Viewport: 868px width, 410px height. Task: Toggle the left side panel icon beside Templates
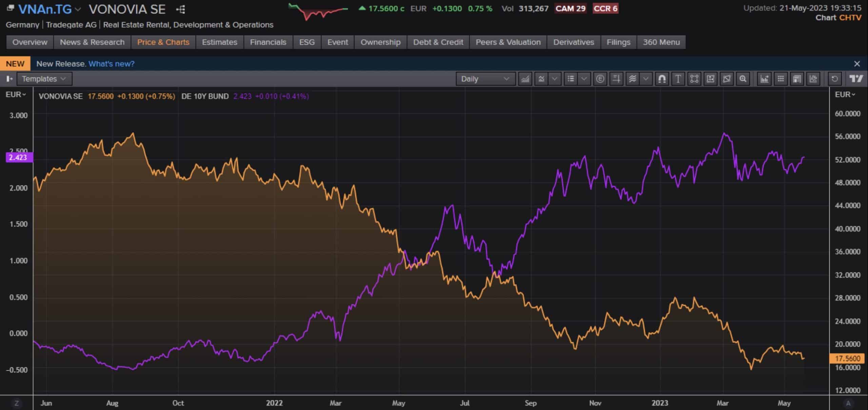coord(9,79)
